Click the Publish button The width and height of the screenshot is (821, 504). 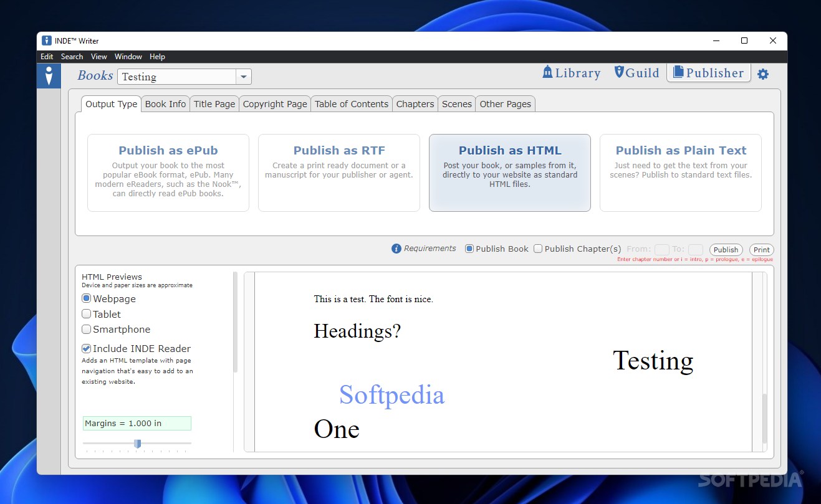click(x=726, y=250)
